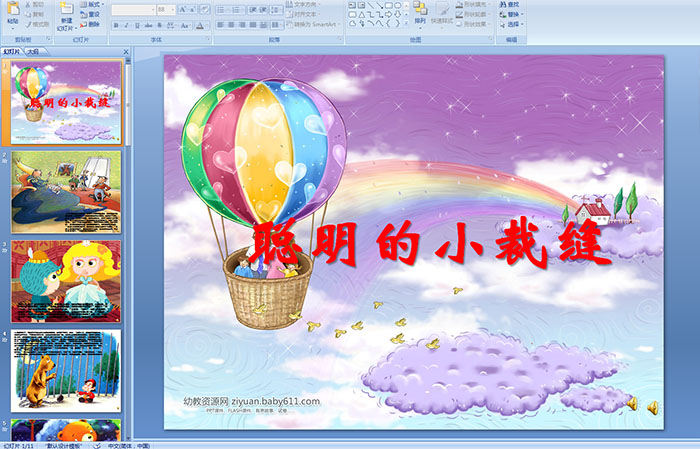The width and height of the screenshot is (700, 449).
Task: Justify the paragraph text
Action: 253,25
